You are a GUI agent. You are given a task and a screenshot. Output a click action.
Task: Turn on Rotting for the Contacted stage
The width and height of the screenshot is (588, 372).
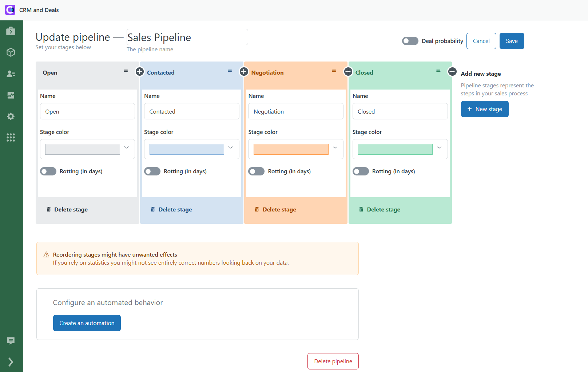coord(152,171)
